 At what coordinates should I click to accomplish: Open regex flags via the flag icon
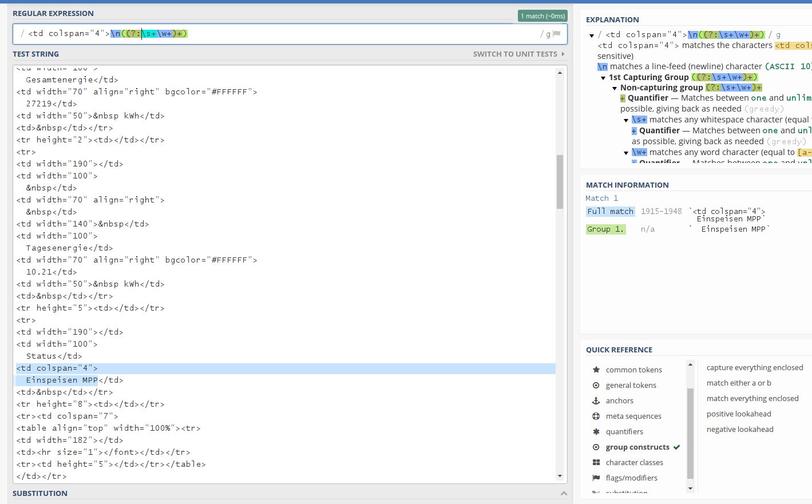(x=556, y=34)
